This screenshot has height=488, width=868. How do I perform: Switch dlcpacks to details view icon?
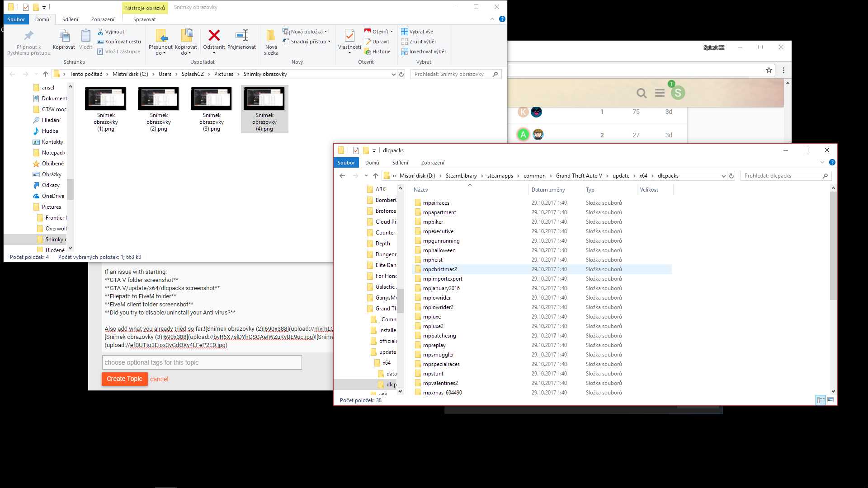click(820, 400)
